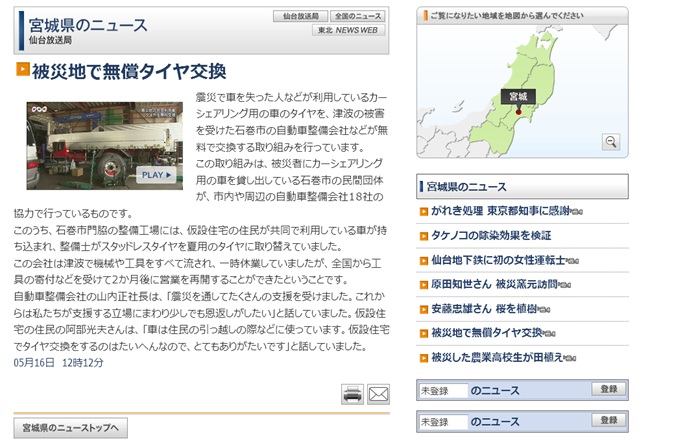Click the orange arrow beside 安藤忠雄さん headline

[424, 309]
